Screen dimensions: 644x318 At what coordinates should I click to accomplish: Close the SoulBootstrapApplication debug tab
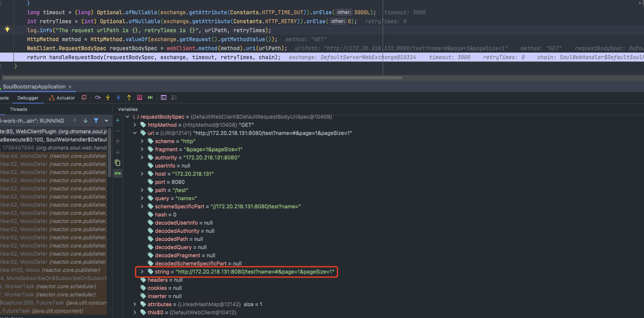point(70,86)
